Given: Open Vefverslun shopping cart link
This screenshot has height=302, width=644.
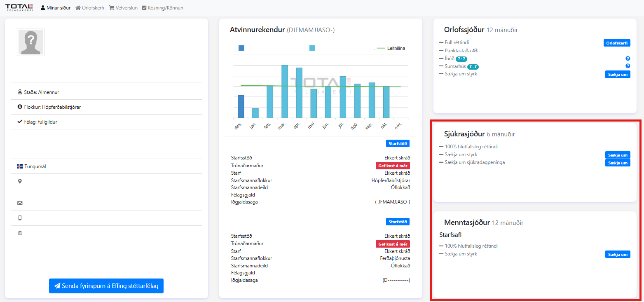Looking at the screenshot, I should coord(123,8).
